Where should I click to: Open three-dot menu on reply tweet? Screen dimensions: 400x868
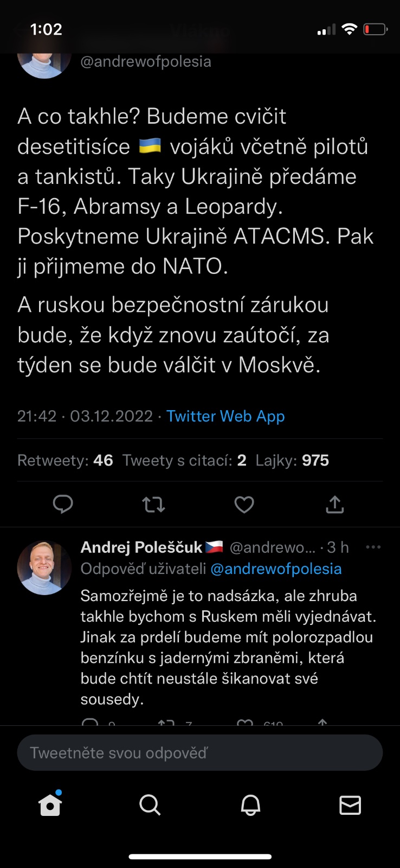click(x=373, y=547)
